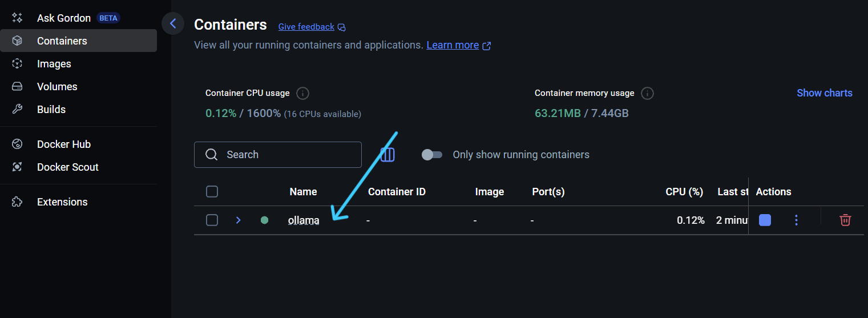Open the Extensions section
The image size is (868, 318).
78,202
